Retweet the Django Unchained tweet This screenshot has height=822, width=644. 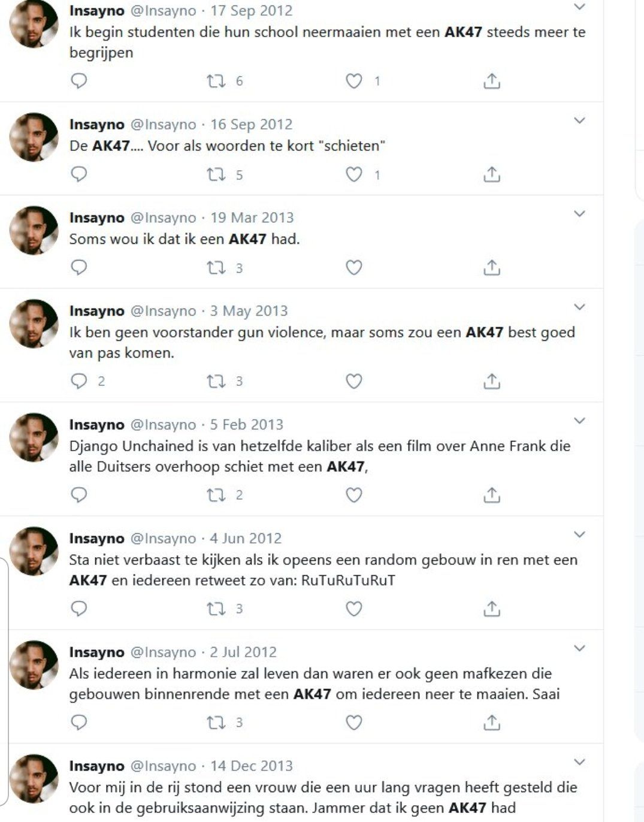216,495
